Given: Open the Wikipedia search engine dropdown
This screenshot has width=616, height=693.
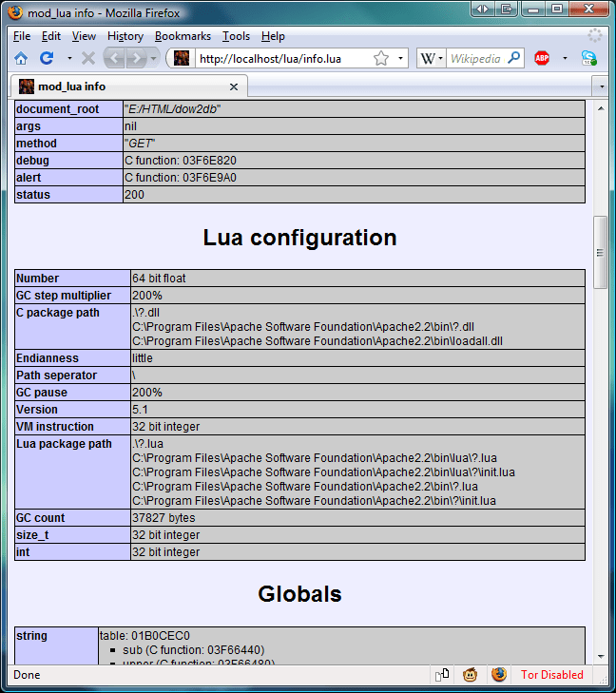Looking at the screenshot, I should 432,58.
